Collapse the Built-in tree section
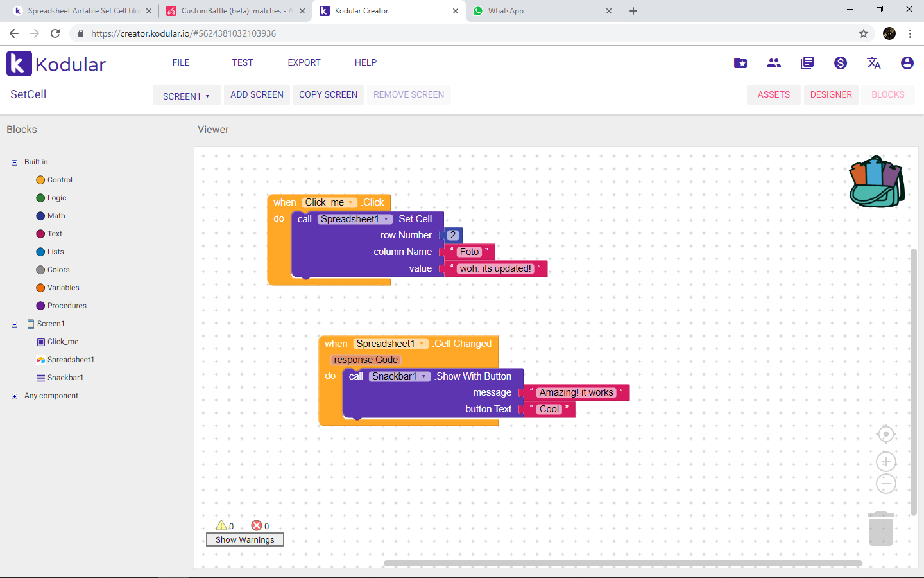 (x=14, y=162)
